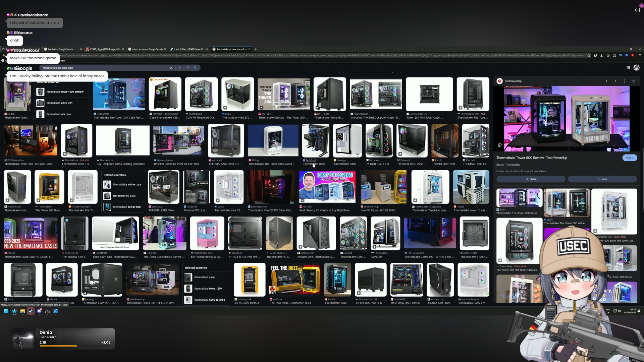
Task: Open Steam from the Windows taskbar
Action: coord(31,311)
